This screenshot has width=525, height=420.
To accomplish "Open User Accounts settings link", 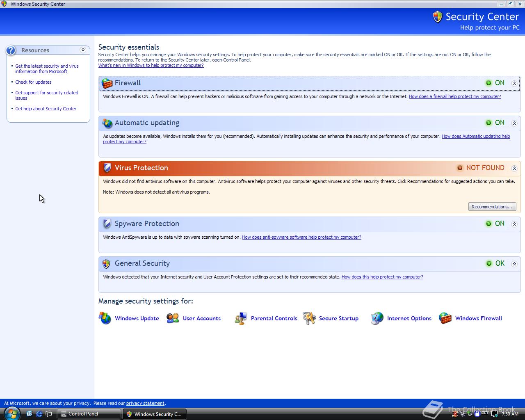I will pyautogui.click(x=201, y=318).
